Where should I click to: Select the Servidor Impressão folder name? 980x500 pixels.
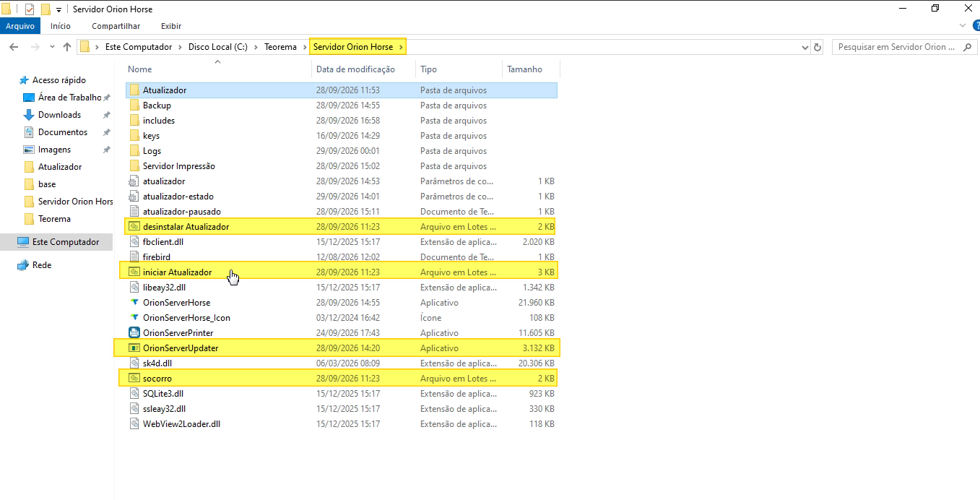179,165
